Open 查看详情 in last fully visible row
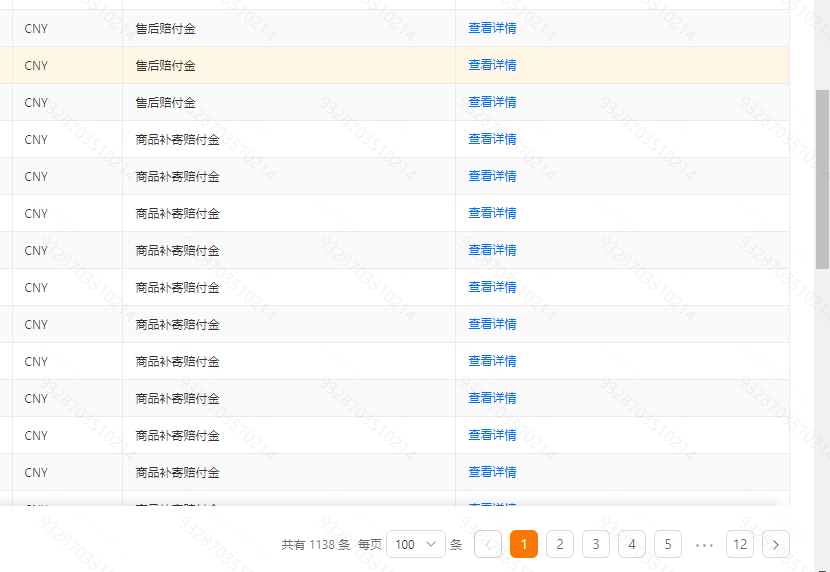The width and height of the screenshot is (830, 572). (492, 472)
